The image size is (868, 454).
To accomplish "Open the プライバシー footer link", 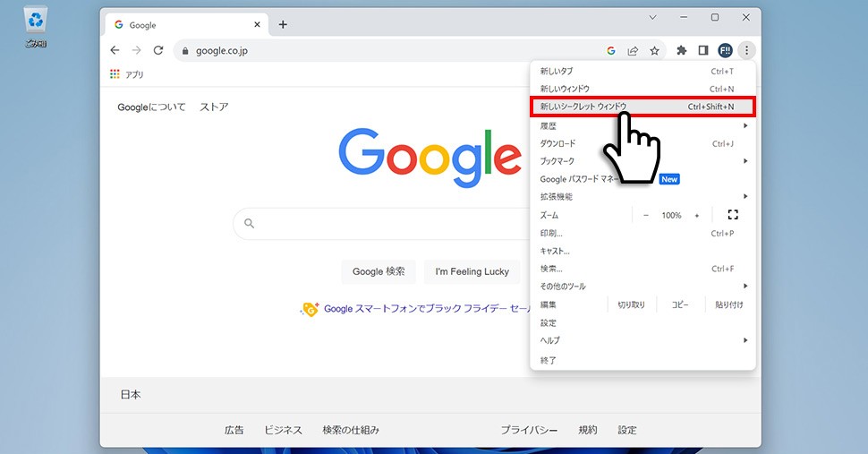I will click(529, 430).
